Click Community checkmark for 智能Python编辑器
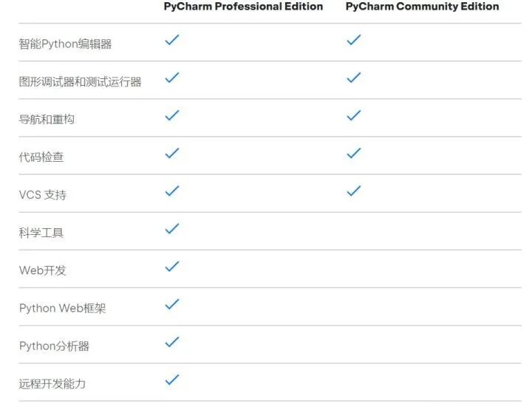The height and width of the screenshot is (404, 532). click(x=353, y=40)
